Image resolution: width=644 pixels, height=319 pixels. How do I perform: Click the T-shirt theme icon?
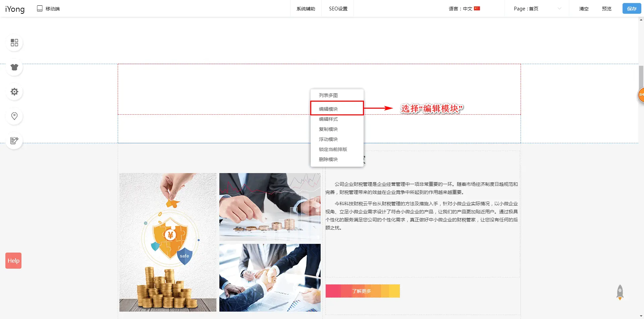[x=14, y=67]
